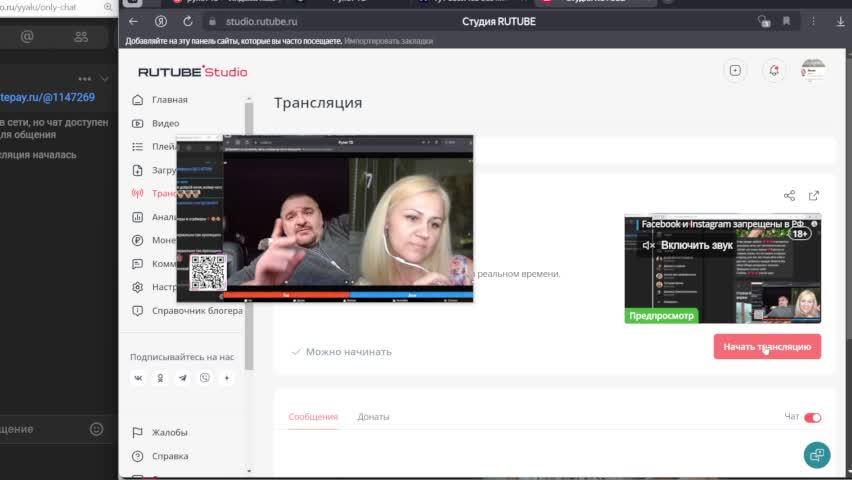Select the Сообщения tab
852x480 pixels.
313,417
